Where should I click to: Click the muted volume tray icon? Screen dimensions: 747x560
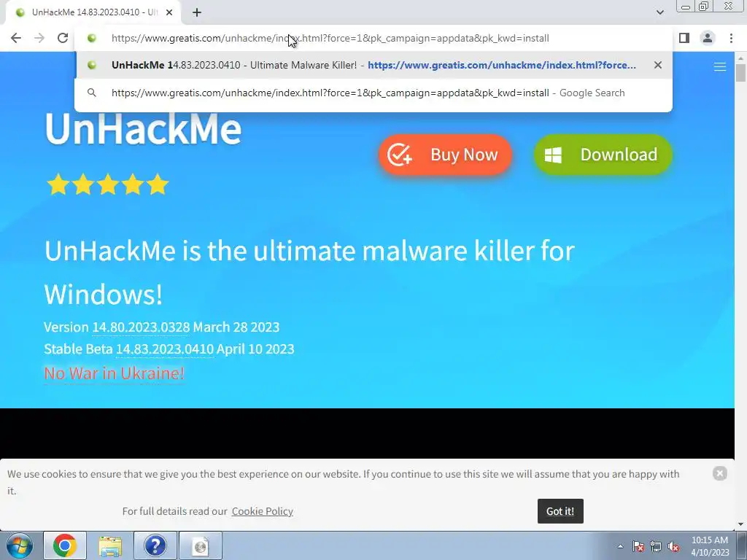click(x=673, y=546)
